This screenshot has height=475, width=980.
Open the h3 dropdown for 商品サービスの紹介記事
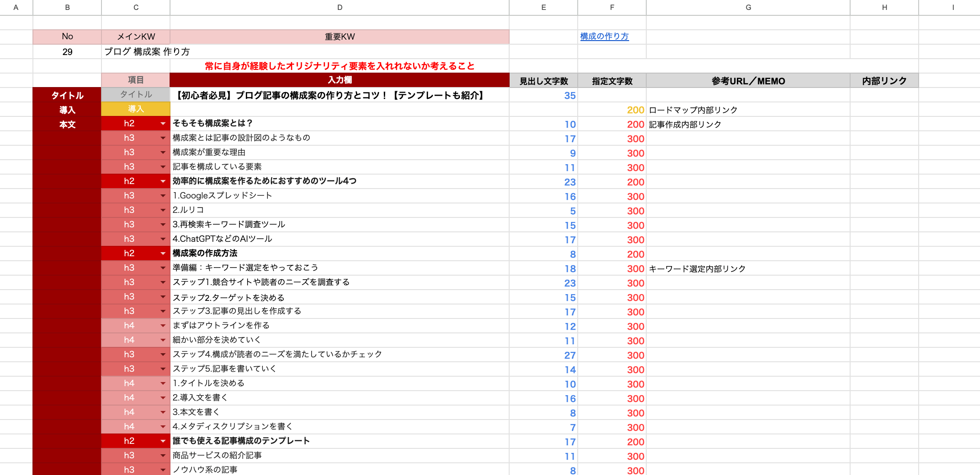pyautogui.click(x=163, y=456)
